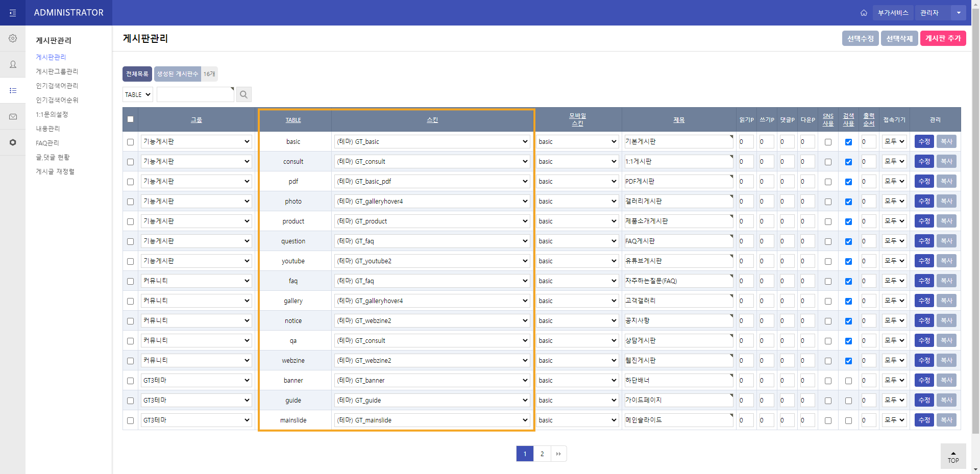The image size is (980, 474).
Task: Click the 전체목록 button
Action: [x=137, y=74]
